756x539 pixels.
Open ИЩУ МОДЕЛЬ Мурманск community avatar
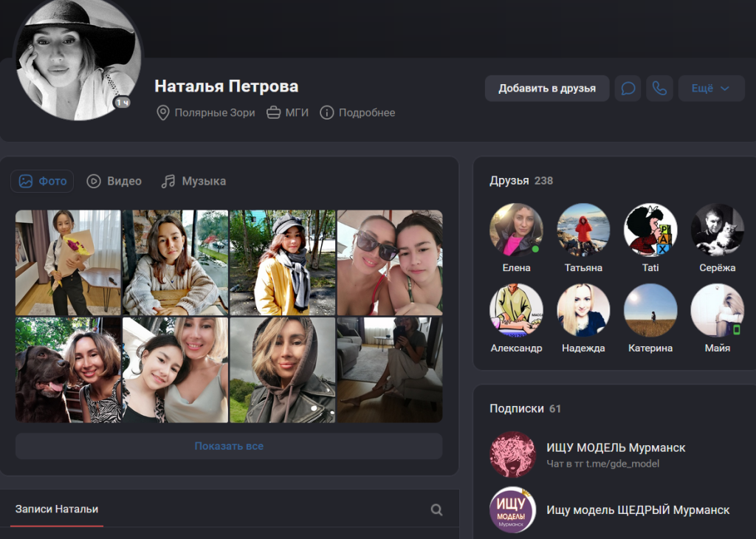point(512,454)
